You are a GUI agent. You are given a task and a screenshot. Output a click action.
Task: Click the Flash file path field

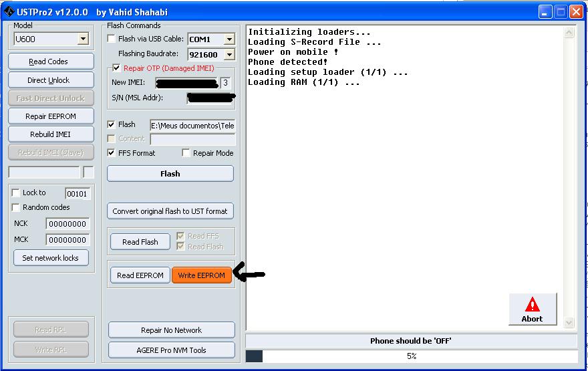coord(192,126)
